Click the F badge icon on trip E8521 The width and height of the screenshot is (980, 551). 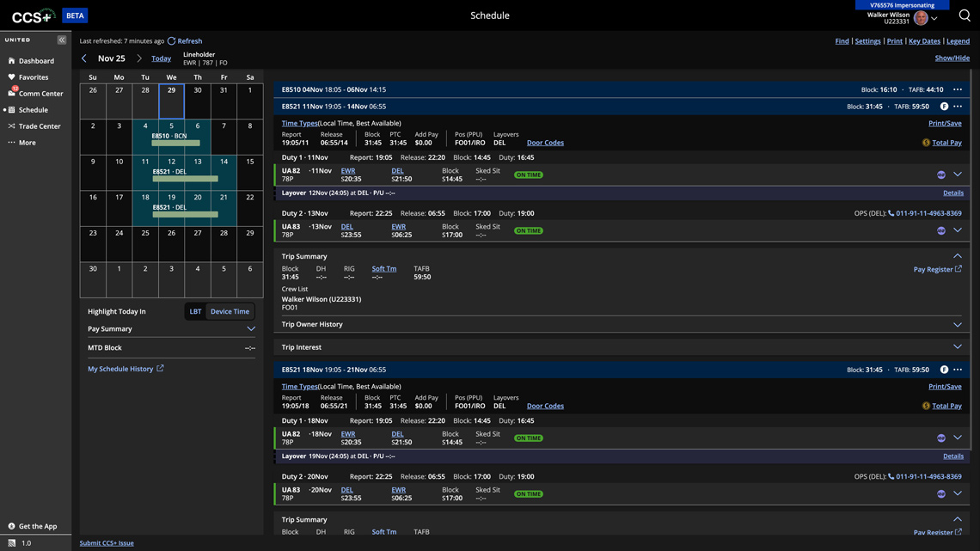(x=942, y=105)
